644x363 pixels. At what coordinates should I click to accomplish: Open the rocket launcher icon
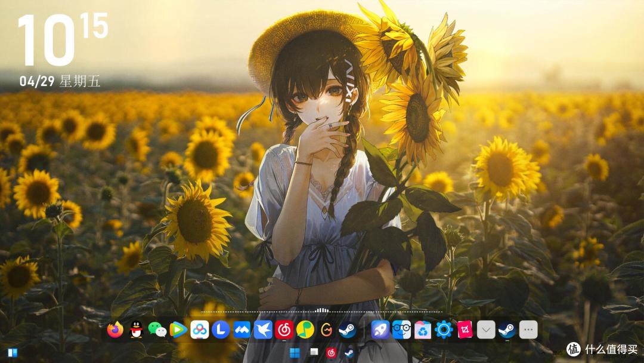pos(380,330)
